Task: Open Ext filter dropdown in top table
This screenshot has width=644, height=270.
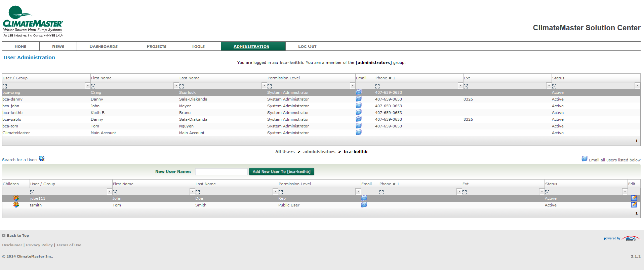Action: pos(549,86)
